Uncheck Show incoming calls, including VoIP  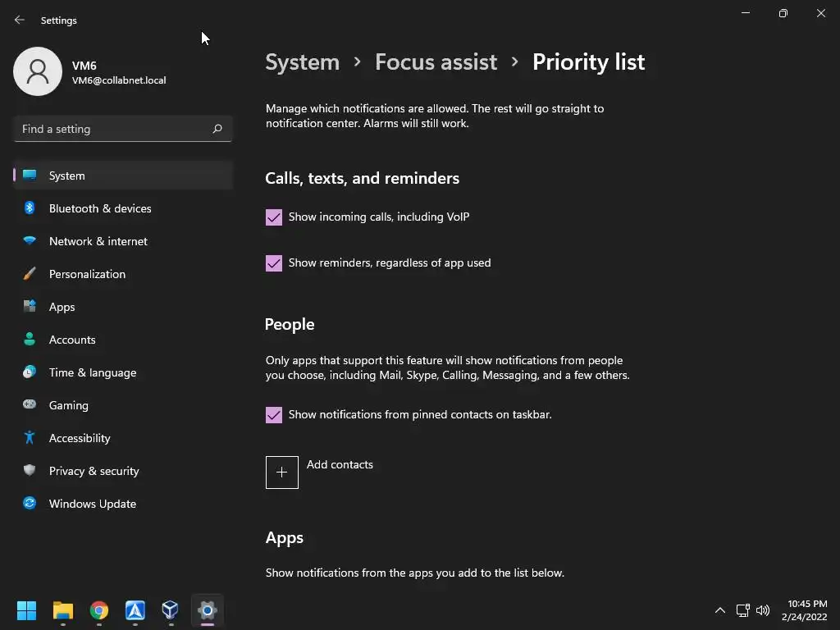[x=274, y=217]
